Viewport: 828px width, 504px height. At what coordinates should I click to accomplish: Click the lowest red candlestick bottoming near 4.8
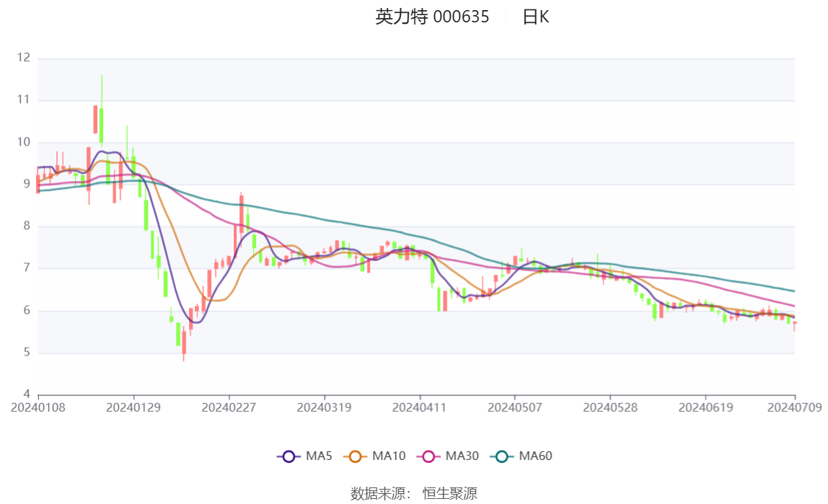184,342
